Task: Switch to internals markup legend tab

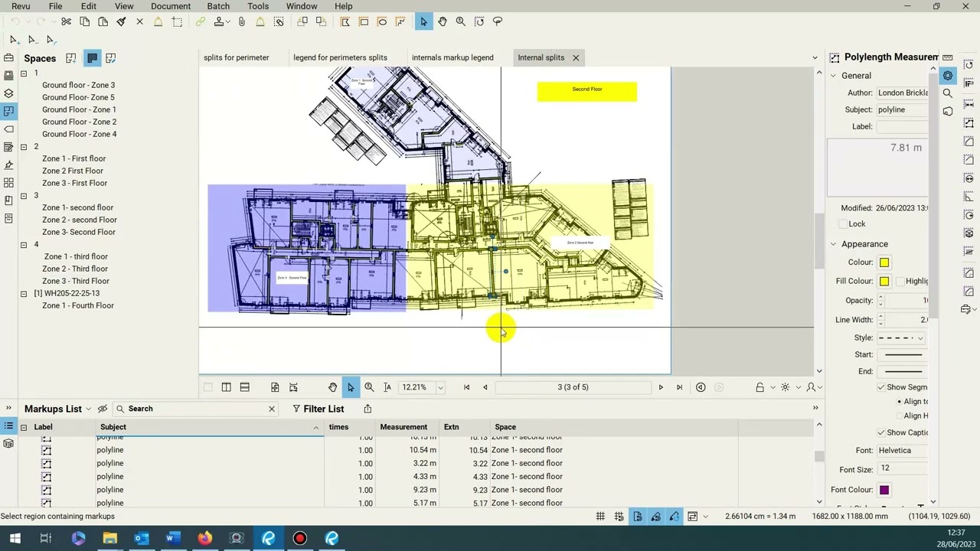Action: [452, 57]
